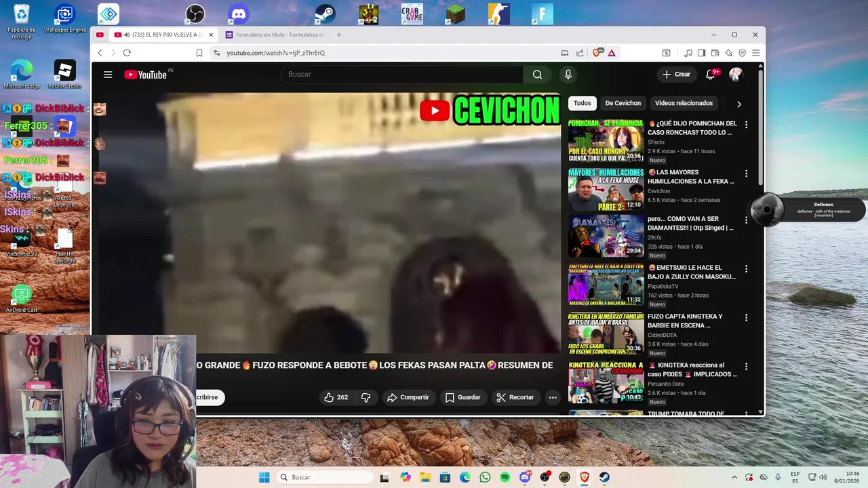The width and height of the screenshot is (868, 488).
Task: Switch to Formulario sin título tab
Action: click(x=275, y=35)
